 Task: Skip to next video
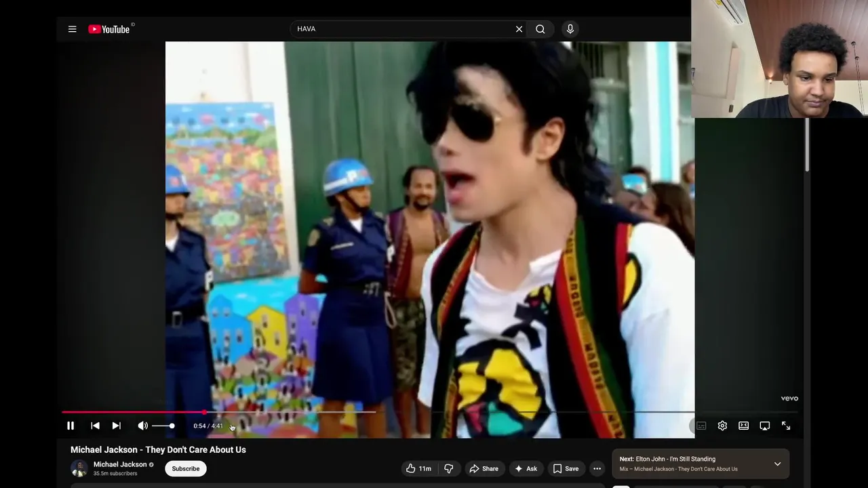click(x=117, y=426)
